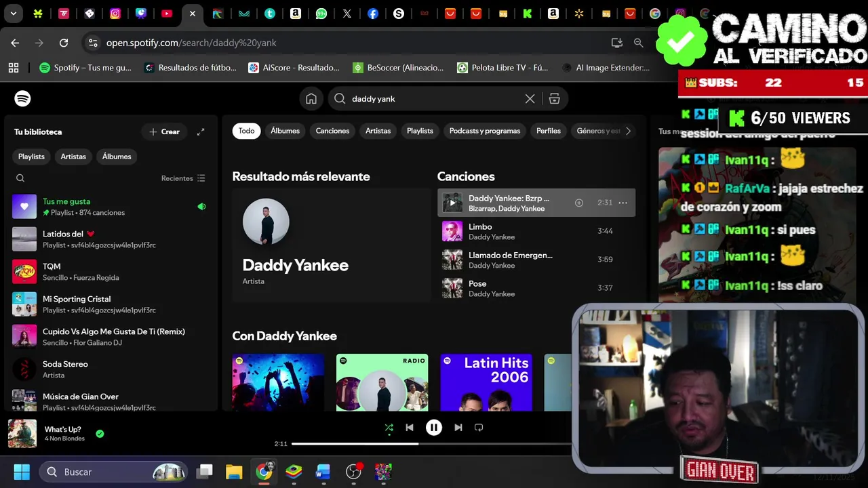Open Mi Sporting Cristal playlist
868x488 pixels.
111,304
